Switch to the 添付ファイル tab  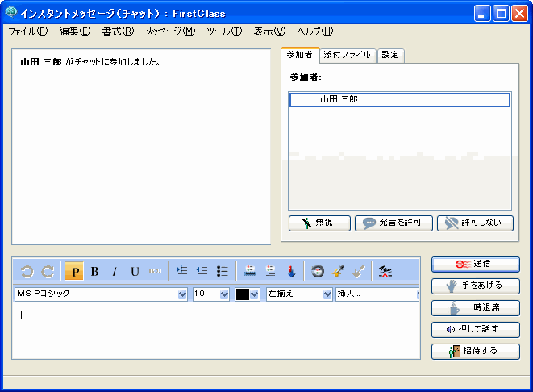click(x=346, y=55)
